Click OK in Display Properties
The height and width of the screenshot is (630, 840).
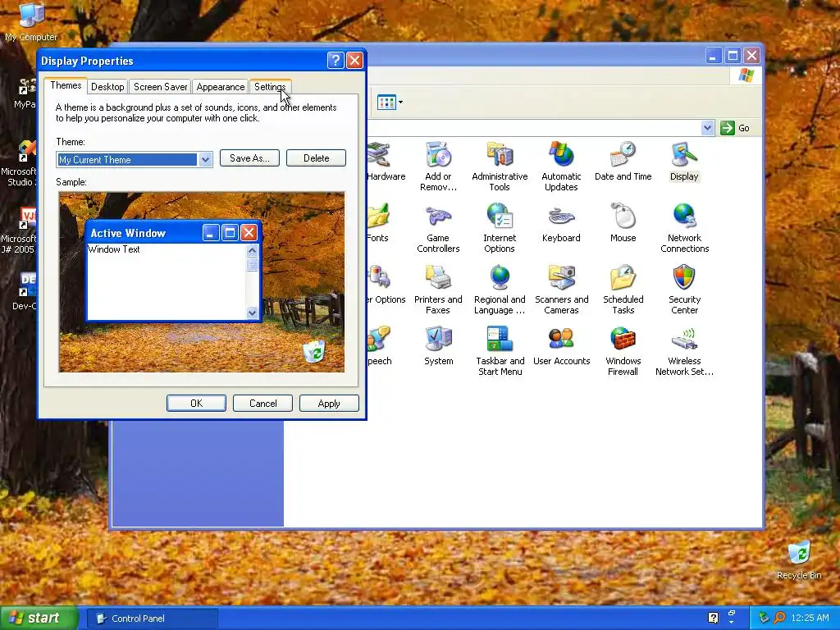click(x=196, y=404)
